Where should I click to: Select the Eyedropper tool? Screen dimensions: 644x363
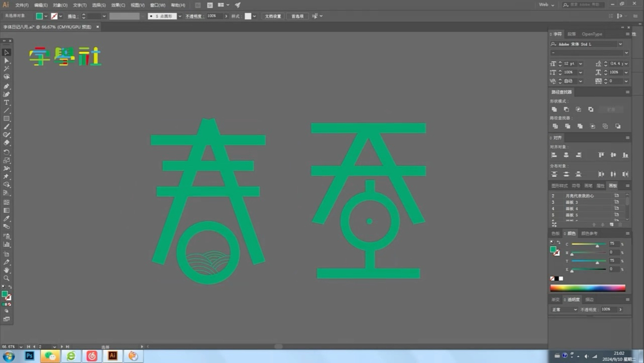(7, 219)
